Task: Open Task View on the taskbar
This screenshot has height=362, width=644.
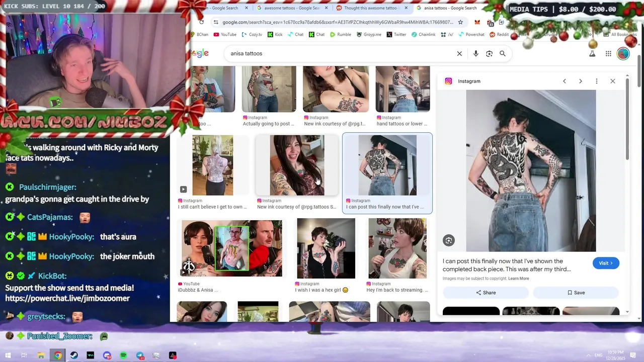Action: point(24,355)
